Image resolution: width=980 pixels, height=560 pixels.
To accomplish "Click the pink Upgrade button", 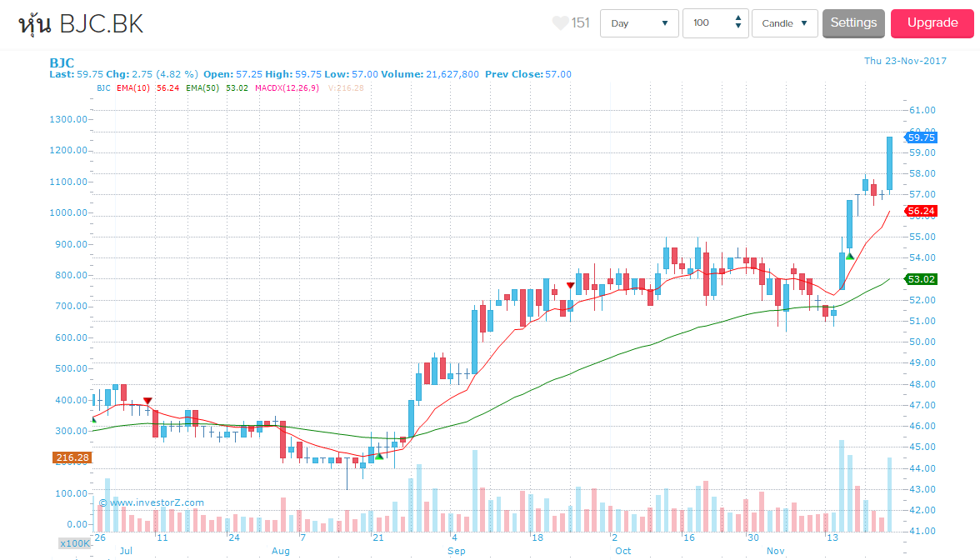I will (x=932, y=23).
